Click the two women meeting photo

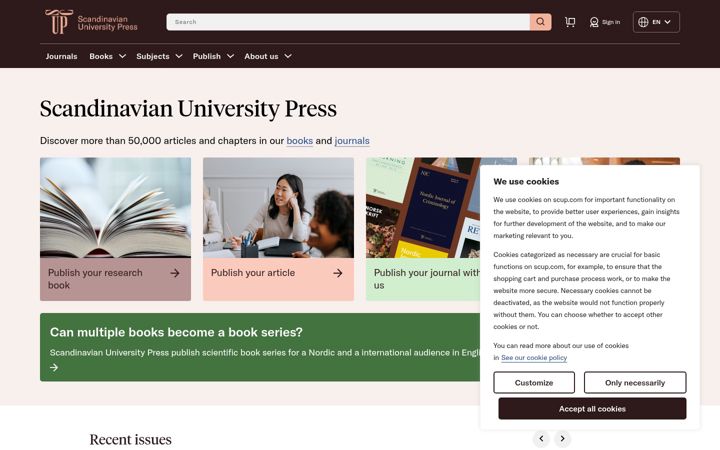click(278, 208)
